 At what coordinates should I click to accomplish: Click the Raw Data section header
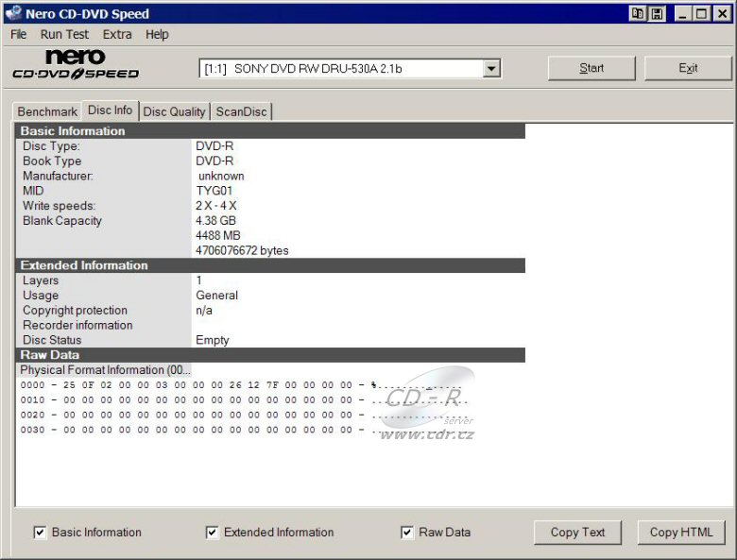pyautogui.click(x=270, y=355)
